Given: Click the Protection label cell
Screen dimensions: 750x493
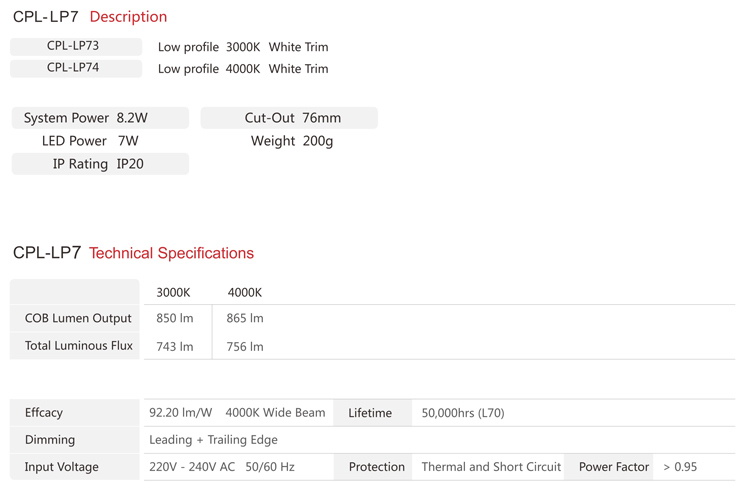Looking at the screenshot, I should (x=377, y=466).
